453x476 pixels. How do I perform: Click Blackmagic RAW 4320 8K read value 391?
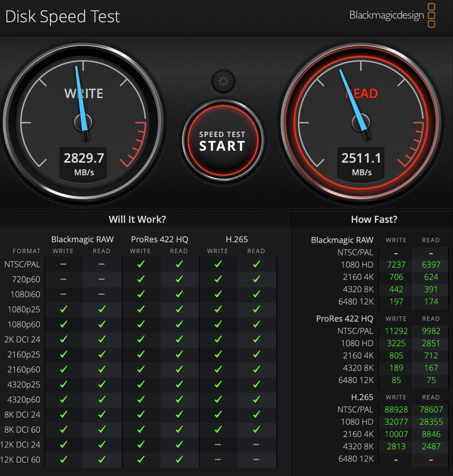click(x=431, y=289)
